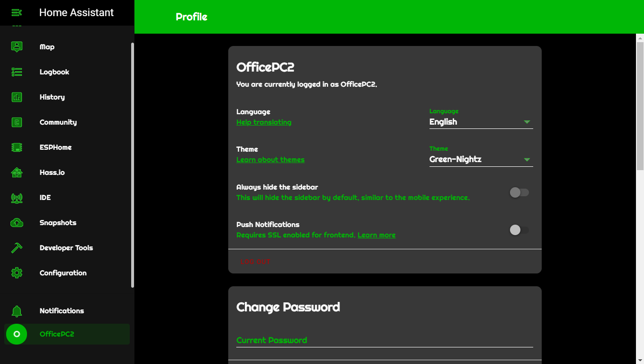Select the OfficePC2 profile entry
This screenshot has height=364, width=644.
tap(17, 334)
